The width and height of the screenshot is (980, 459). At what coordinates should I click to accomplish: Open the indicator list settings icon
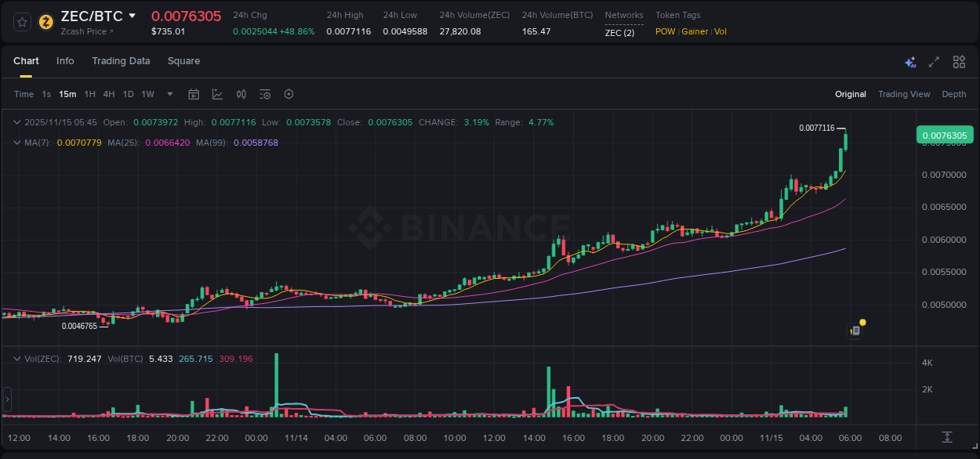pos(265,94)
